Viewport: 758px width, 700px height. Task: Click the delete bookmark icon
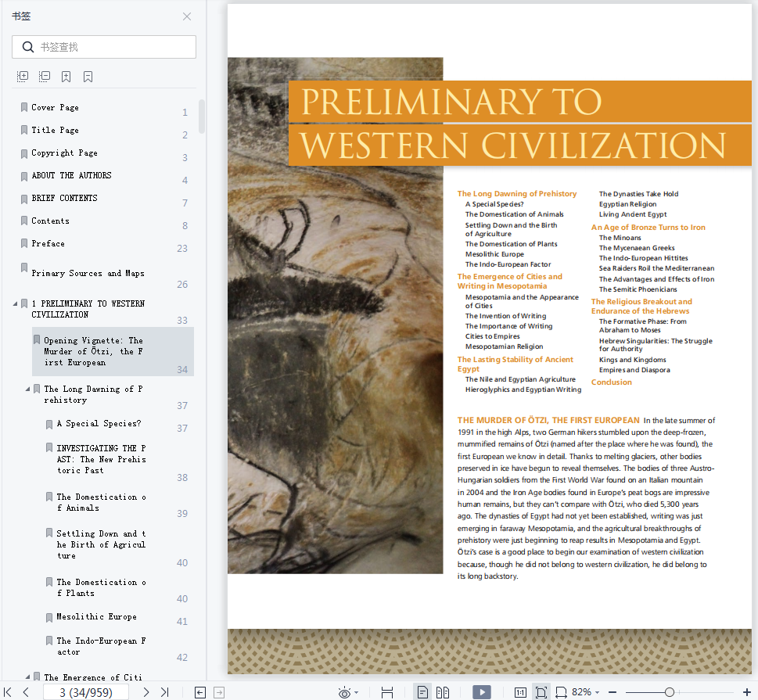click(88, 77)
